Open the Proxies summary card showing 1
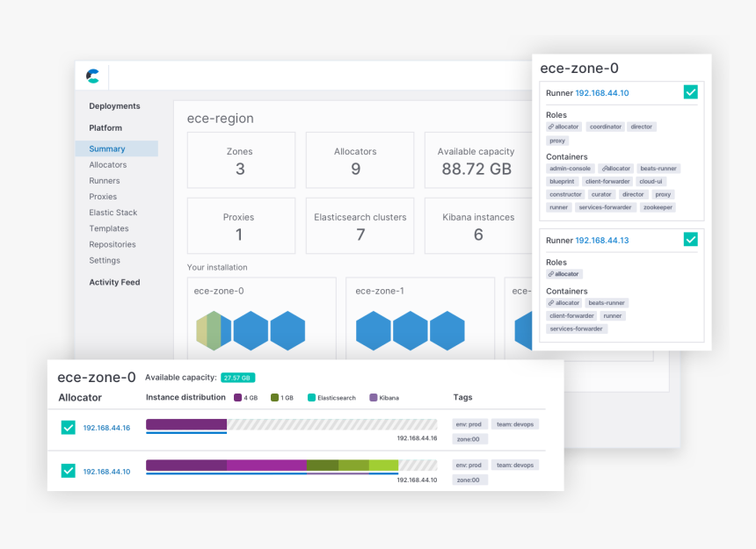Screen dimensions: 756x549 tap(241, 226)
